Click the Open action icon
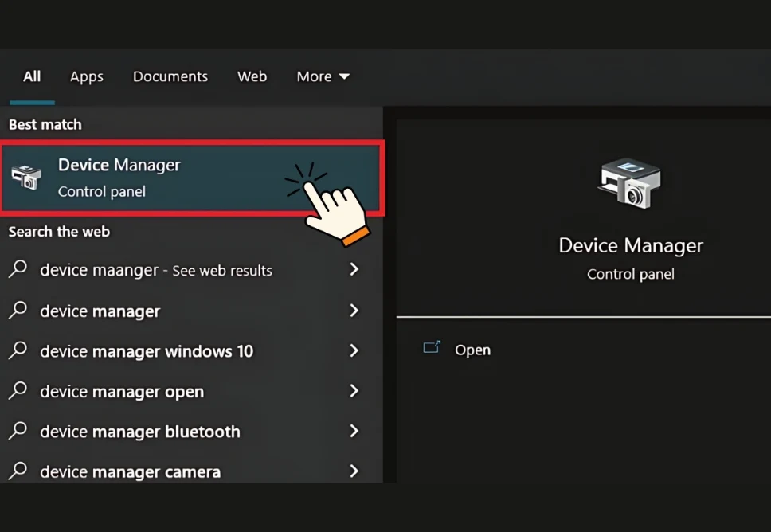Image resolution: width=771 pixels, height=532 pixels. (x=432, y=348)
